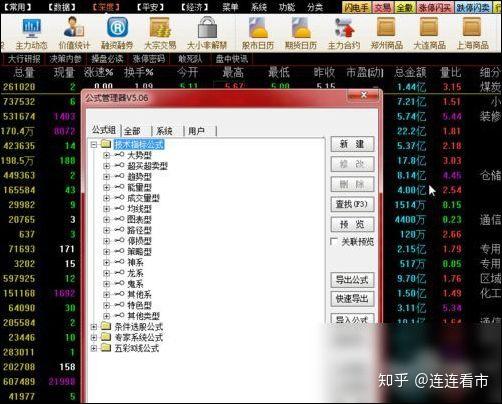This screenshot has height=404, width=502.
Task: Click the 闪电手 button
Action: pos(357,7)
